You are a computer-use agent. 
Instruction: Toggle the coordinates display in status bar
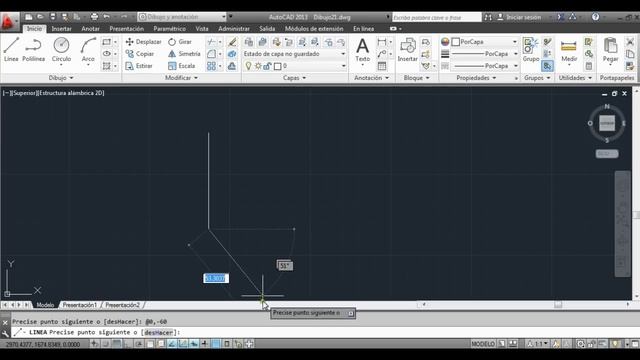43,344
